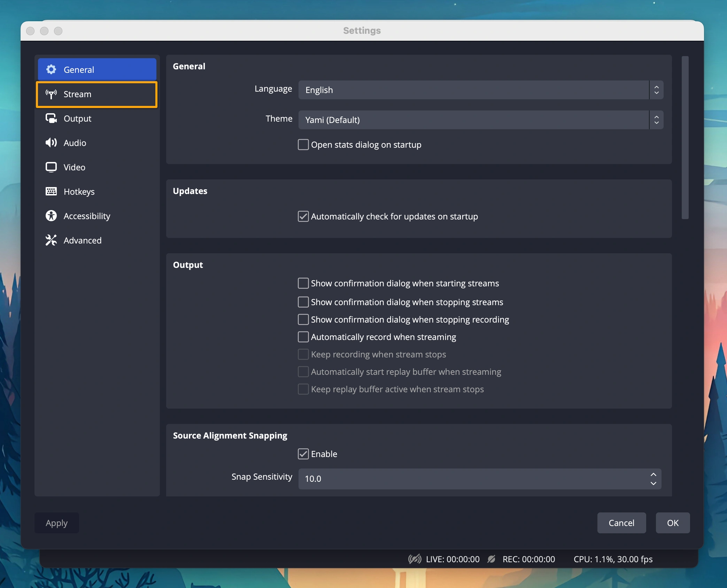This screenshot has height=588, width=727.
Task: Click the settings vertical scrollbar
Action: point(685,138)
